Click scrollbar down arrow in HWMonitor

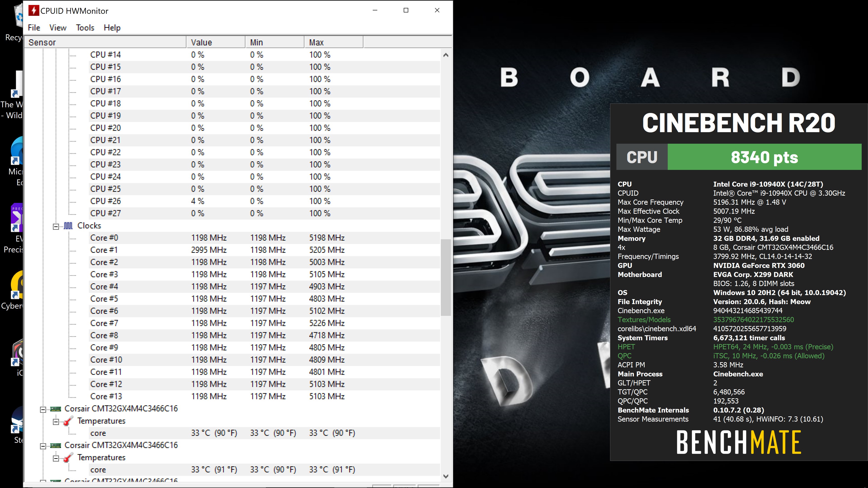tap(446, 476)
